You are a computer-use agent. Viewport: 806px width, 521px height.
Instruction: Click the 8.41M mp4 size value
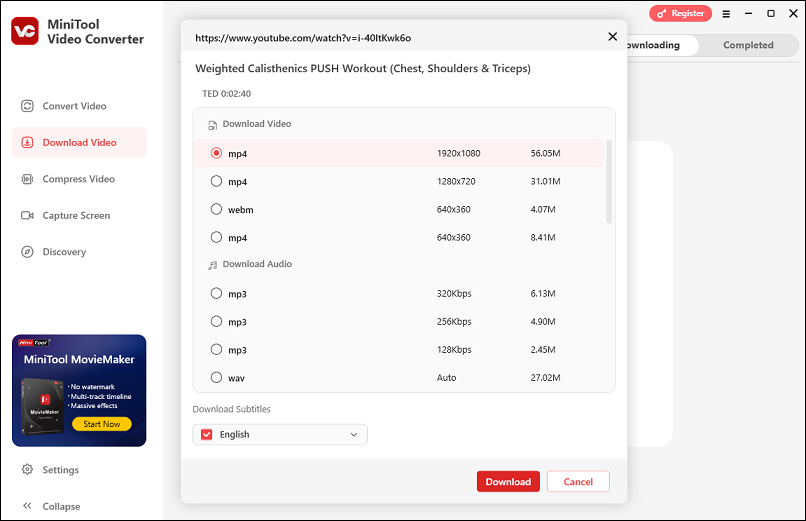click(543, 237)
